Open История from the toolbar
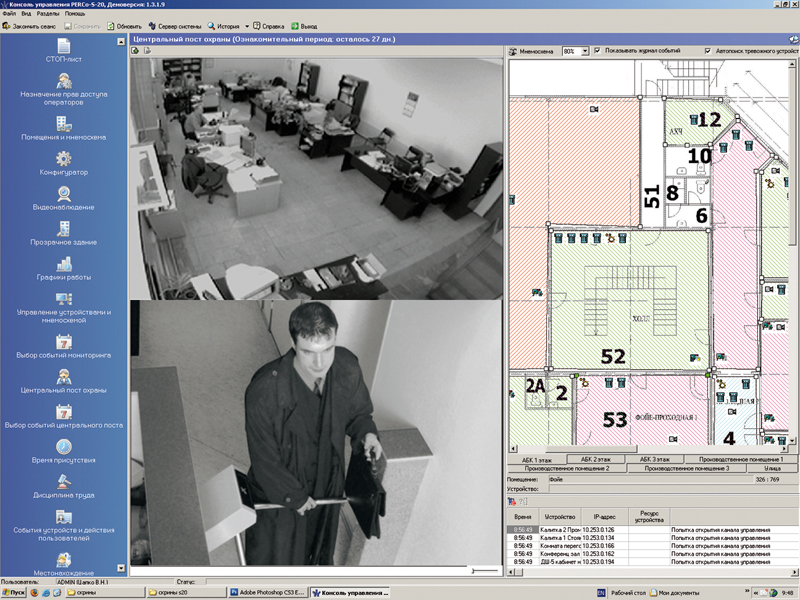 pyautogui.click(x=223, y=26)
